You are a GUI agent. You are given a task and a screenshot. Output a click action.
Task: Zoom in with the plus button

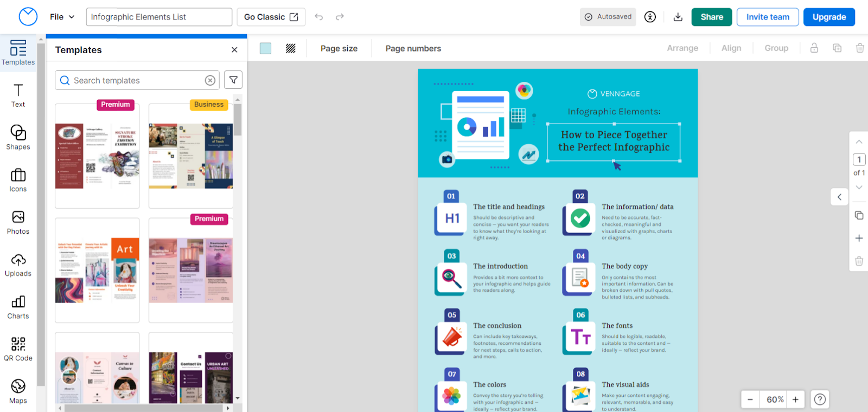click(795, 400)
